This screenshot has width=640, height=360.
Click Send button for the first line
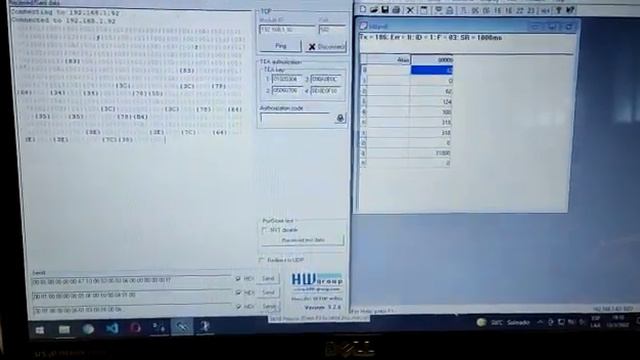click(268, 279)
